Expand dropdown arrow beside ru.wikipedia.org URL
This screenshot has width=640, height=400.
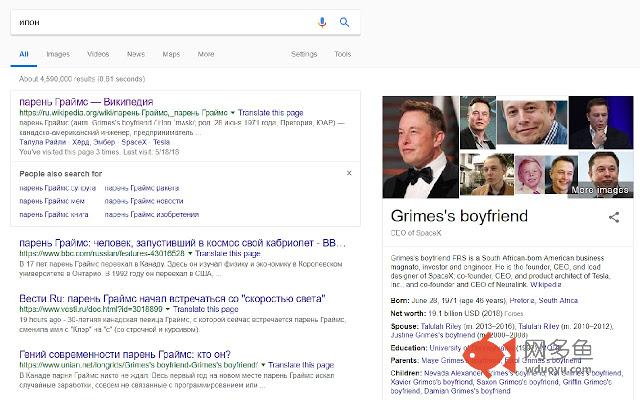click(x=233, y=113)
